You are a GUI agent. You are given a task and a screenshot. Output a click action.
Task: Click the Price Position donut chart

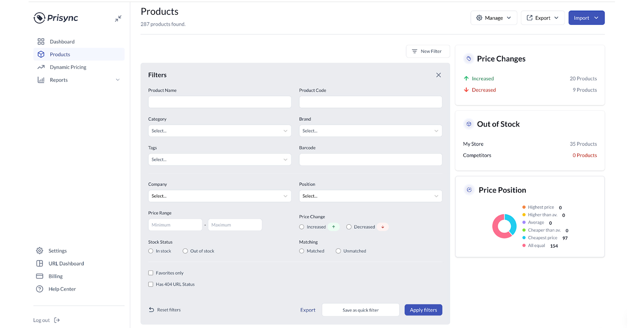504,226
